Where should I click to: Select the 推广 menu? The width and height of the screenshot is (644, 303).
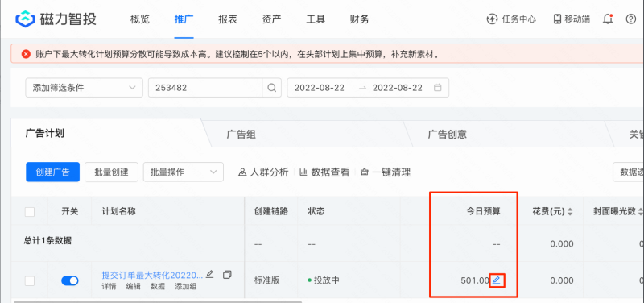(x=184, y=19)
